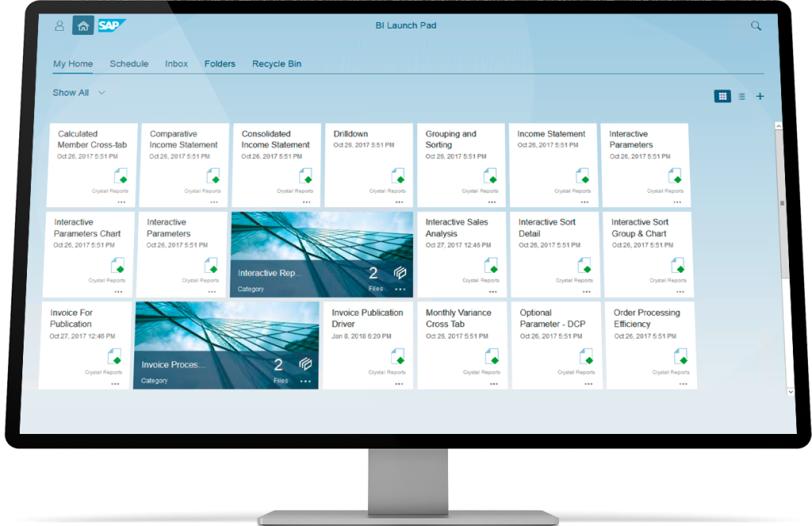Expand the Show All filter dropdown
The image size is (812, 526).
(x=101, y=93)
